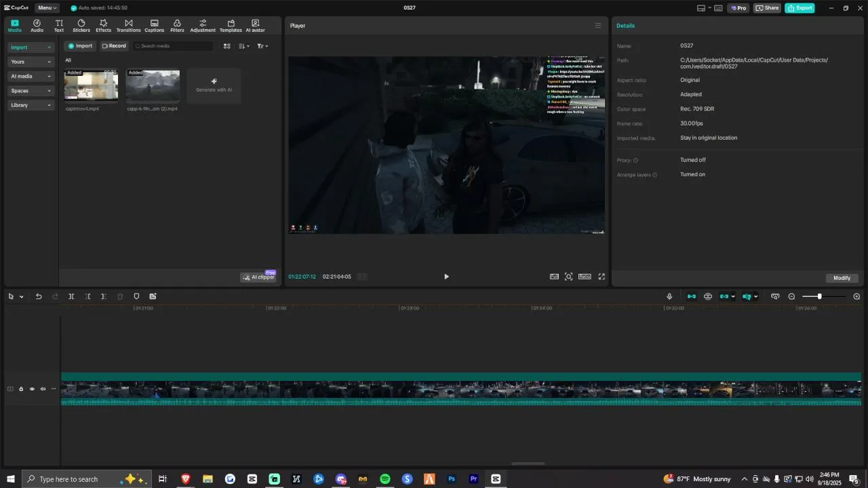Open the CapCut Menu dropdown
Screen dimensions: 868x488
point(46,8)
